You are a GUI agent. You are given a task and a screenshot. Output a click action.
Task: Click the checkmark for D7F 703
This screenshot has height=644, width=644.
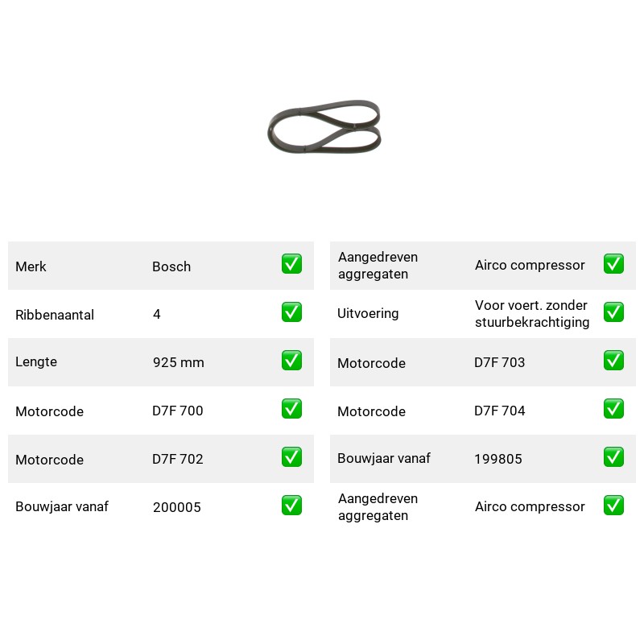click(613, 360)
